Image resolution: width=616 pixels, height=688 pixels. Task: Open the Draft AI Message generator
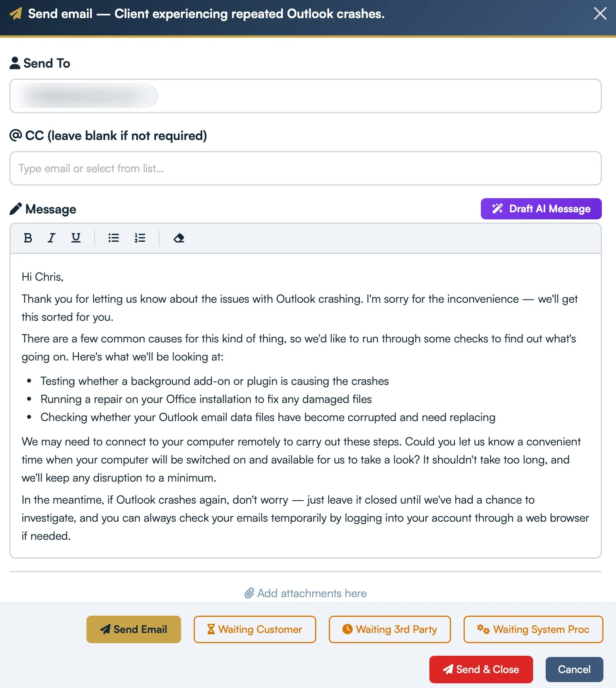541,209
